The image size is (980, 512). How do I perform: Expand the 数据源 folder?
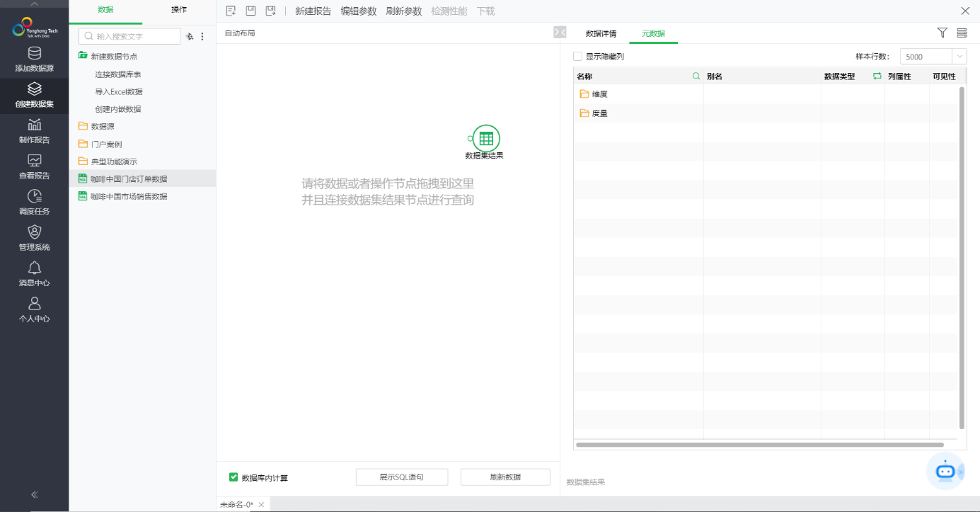click(83, 126)
